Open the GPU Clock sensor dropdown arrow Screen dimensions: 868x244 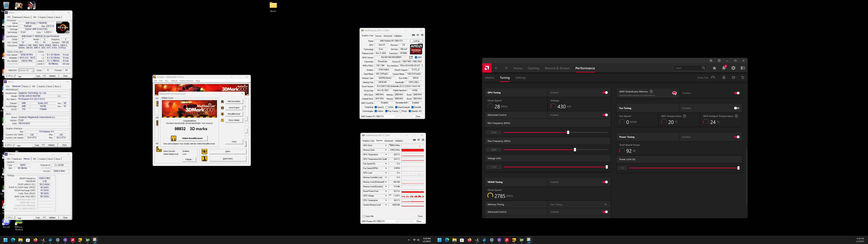click(x=386, y=146)
